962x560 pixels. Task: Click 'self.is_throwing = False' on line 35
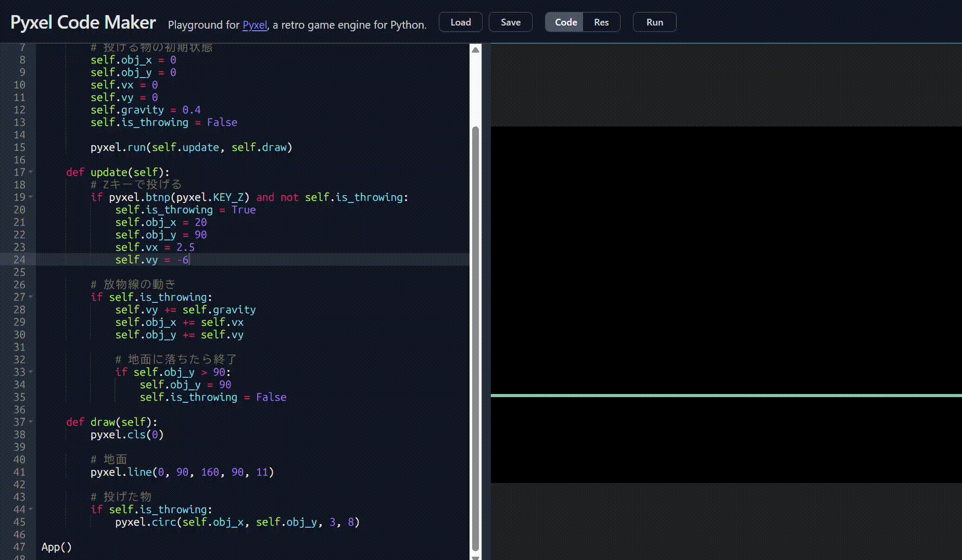pyautogui.click(x=213, y=397)
